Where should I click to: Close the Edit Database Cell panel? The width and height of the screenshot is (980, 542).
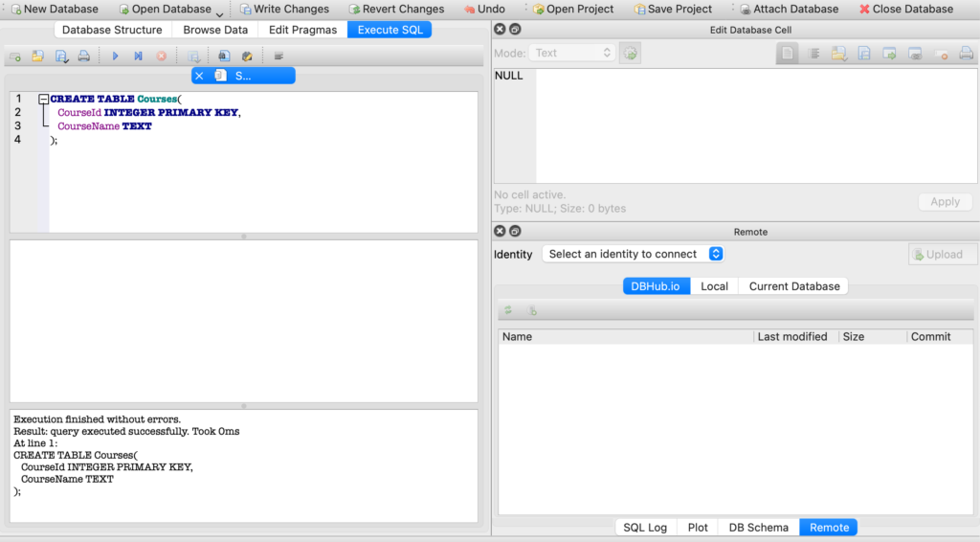pyautogui.click(x=500, y=30)
